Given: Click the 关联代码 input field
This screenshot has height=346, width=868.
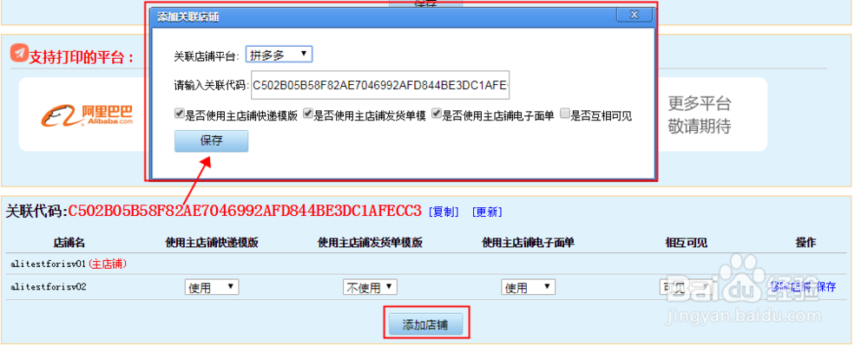Looking at the screenshot, I should tap(380, 86).
